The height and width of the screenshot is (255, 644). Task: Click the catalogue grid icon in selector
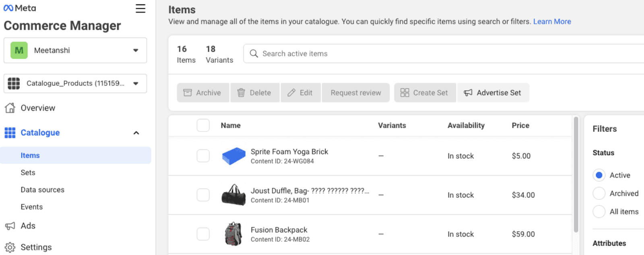(14, 83)
